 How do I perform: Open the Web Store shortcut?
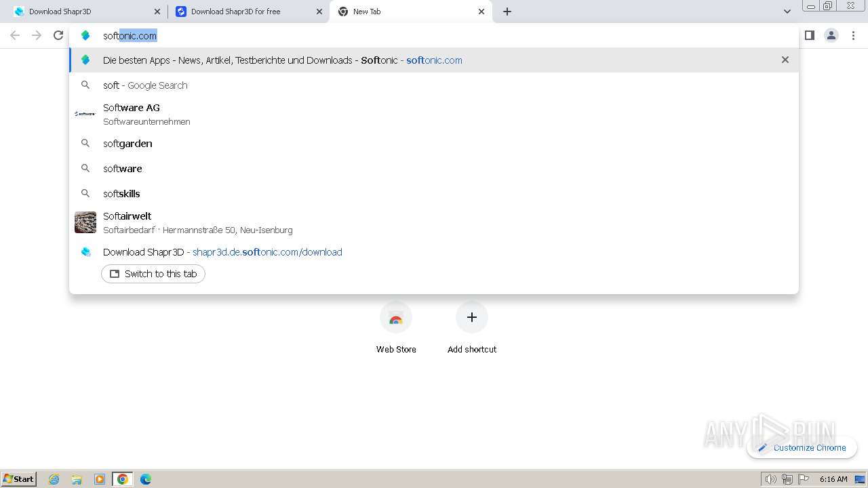coord(396,327)
